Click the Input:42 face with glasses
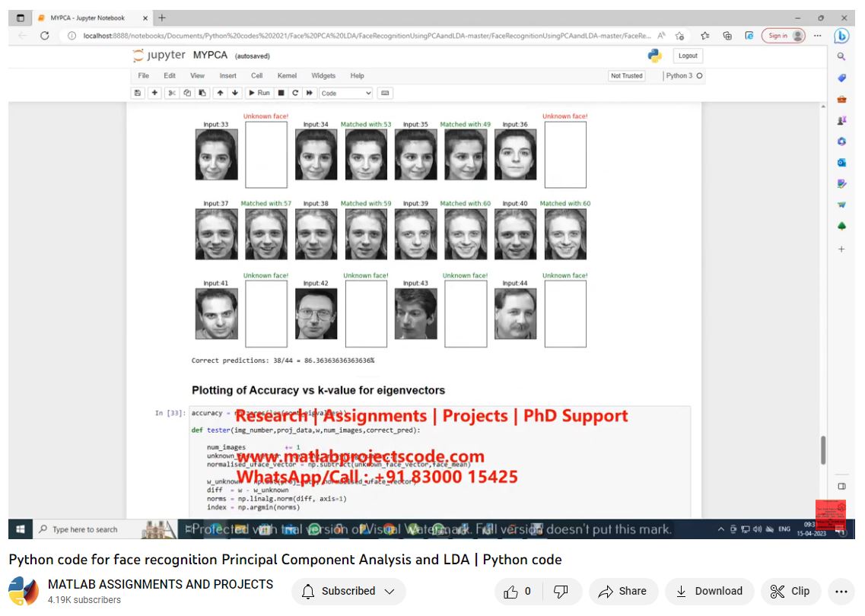 (316, 313)
